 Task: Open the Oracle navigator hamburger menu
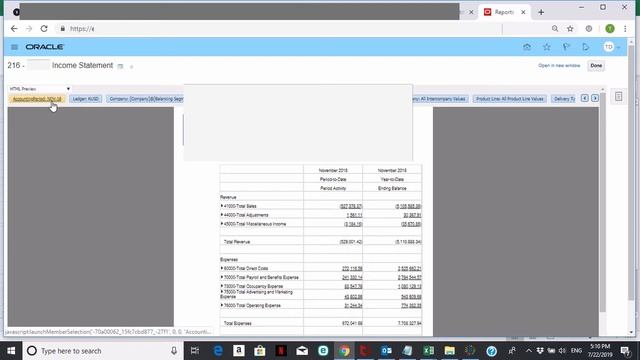click(14, 47)
